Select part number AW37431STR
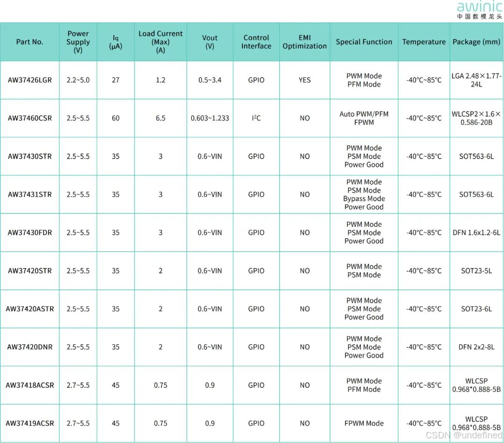The height and width of the screenshot is (443, 504). 29,195
